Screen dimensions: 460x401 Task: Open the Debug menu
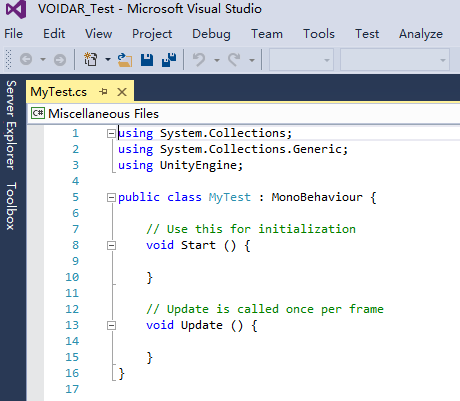coord(211,34)
